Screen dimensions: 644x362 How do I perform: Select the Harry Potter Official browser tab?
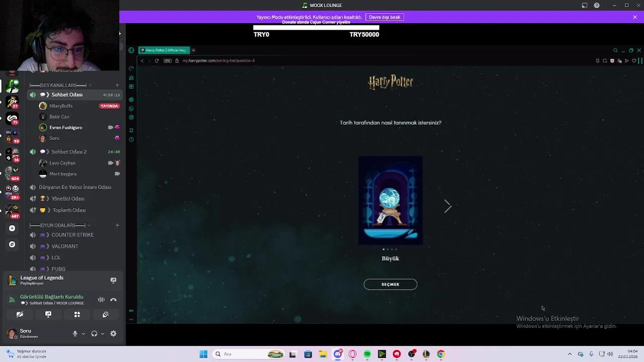[164, 50]
